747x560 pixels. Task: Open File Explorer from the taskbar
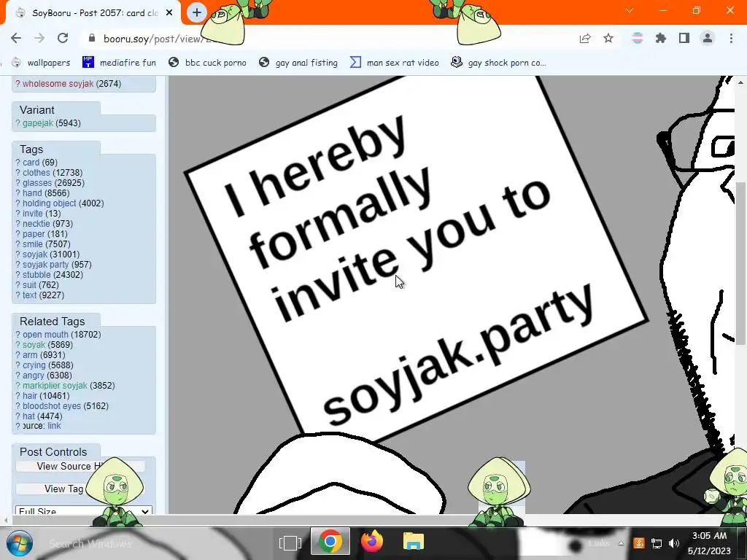click(x=414, y=542)
